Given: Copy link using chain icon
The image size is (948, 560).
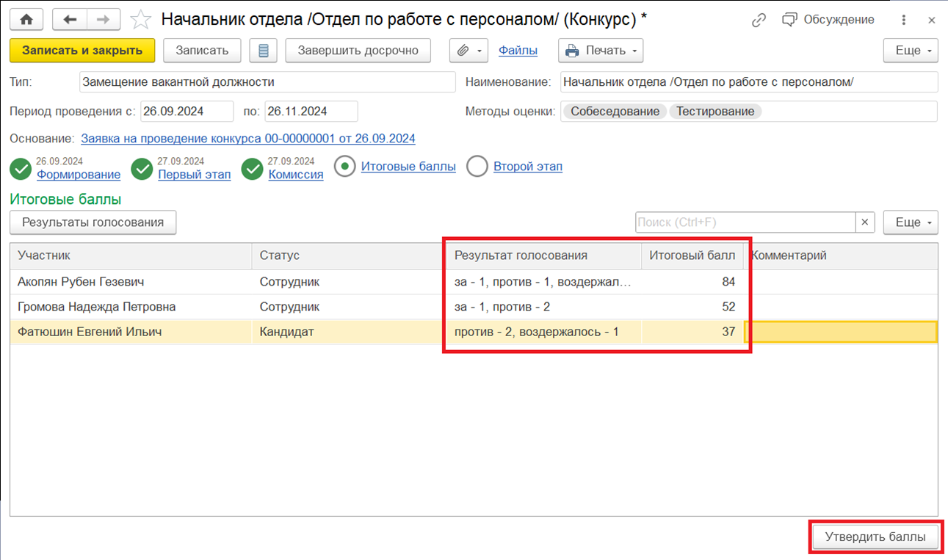Looking at the screenshot, I should tap(759, 20).
